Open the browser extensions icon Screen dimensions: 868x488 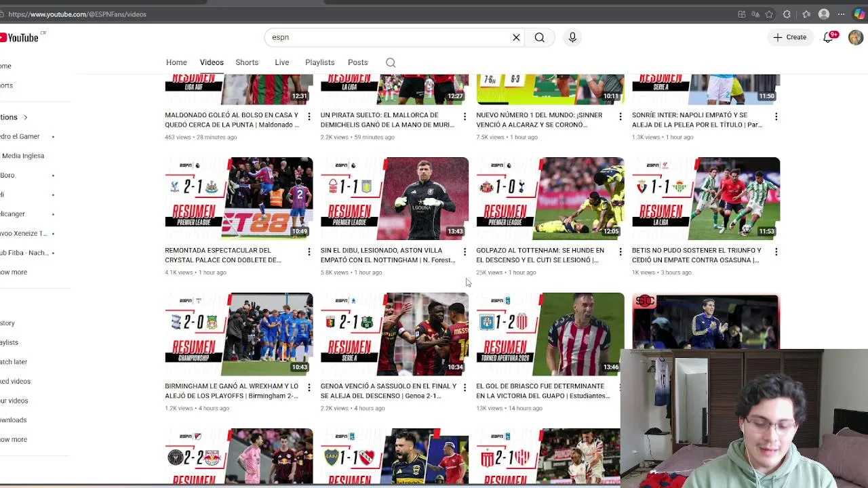[x=787, y=14]
